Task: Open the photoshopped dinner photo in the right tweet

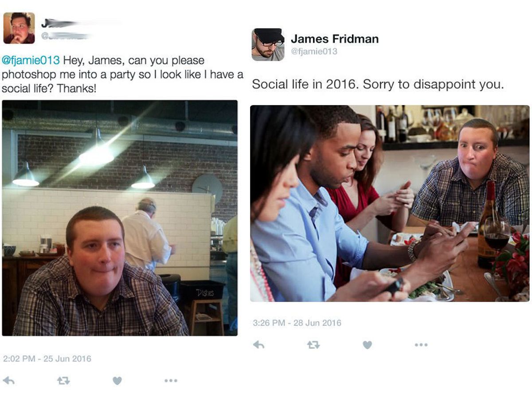Action: [390, 203]
